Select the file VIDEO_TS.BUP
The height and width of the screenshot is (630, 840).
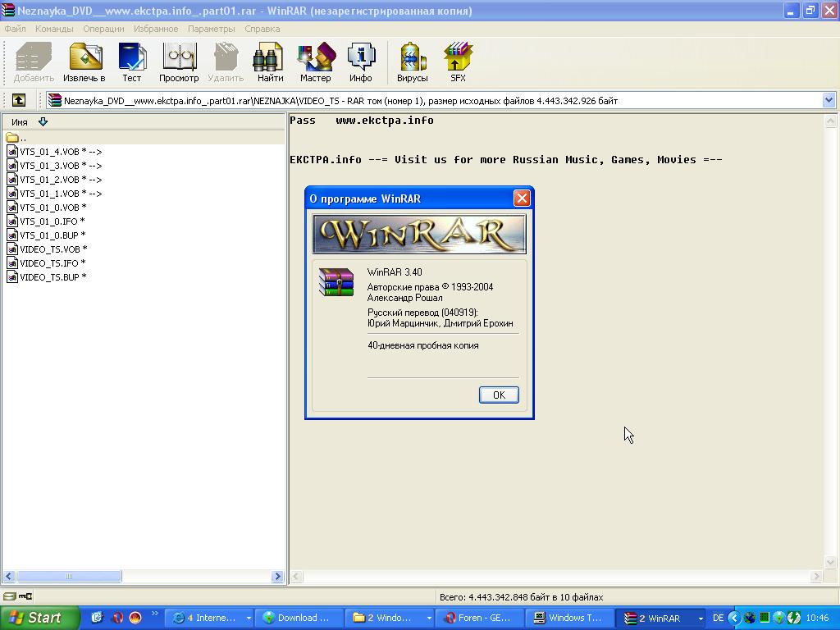pos(47,277)
